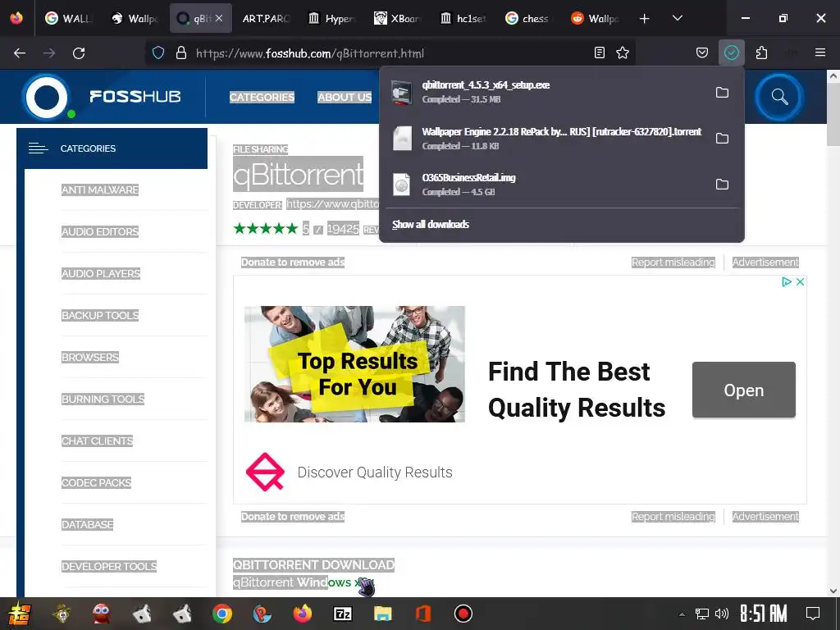This screenshot has height=630, width=840.
Task: Launch 7-Zip from the taskbar
Action: click(x=343, y=614)
